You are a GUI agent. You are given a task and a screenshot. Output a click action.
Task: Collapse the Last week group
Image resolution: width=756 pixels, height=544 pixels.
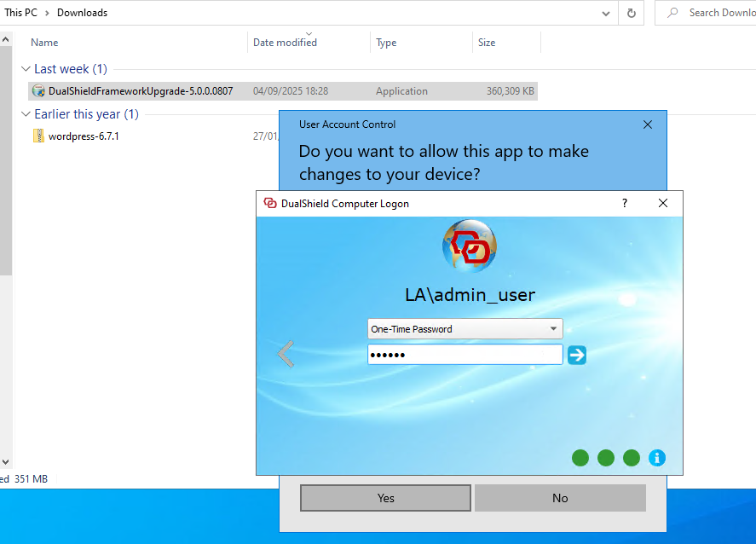pyautogui.click(x=26, y=69)
